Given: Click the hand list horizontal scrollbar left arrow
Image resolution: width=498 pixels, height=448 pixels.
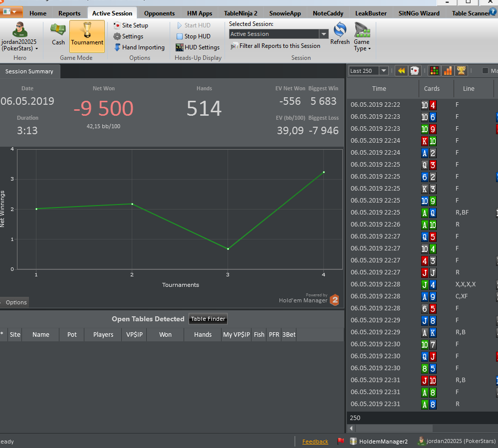Looking at the screenshot, I should pyautogui.click(x=351, y=429).
